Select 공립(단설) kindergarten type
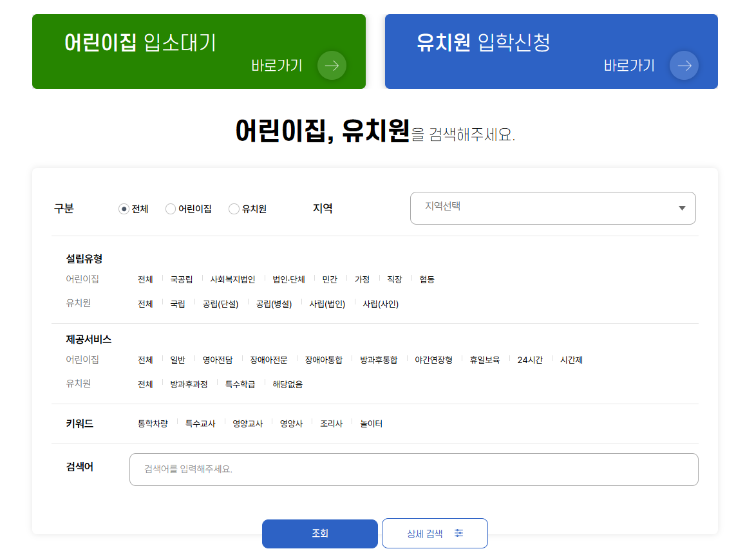The height and width of the screenshot is (560, 745). (x=220, y=304)
